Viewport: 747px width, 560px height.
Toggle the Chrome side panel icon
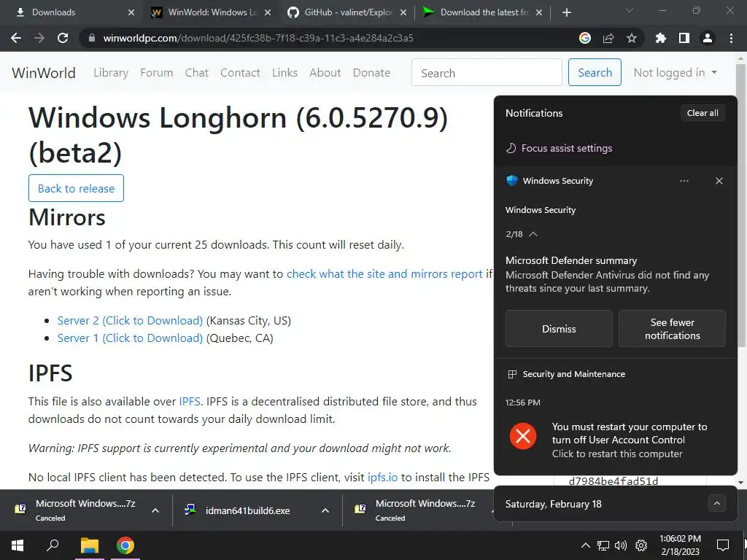tap(684, 38)
